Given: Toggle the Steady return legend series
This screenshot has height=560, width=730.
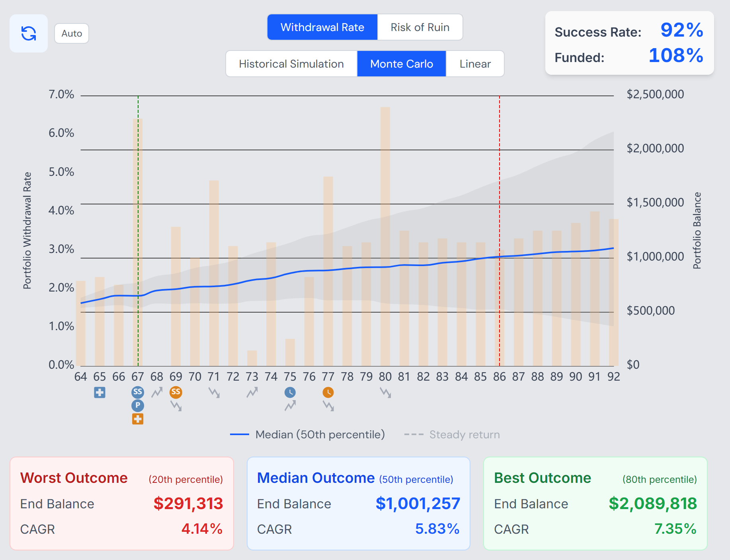Looking at the screenshot, I should tap(452, 434).
